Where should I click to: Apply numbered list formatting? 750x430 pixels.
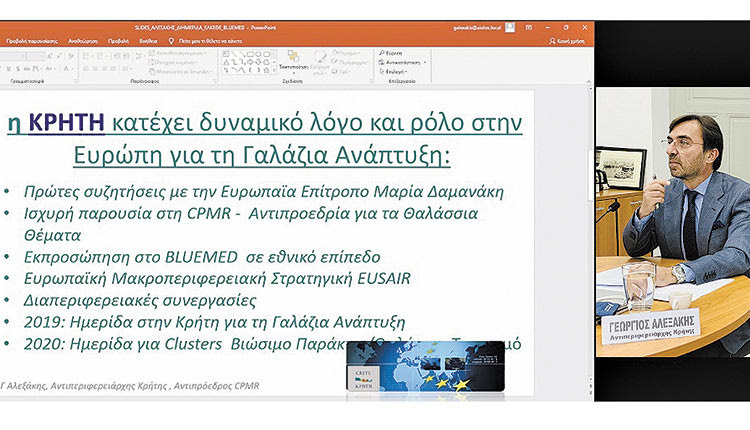(99, 56)
